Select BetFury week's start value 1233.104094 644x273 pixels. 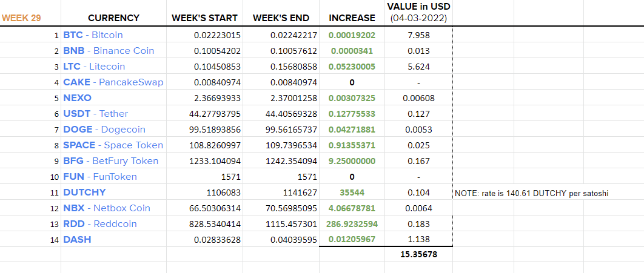215,161
